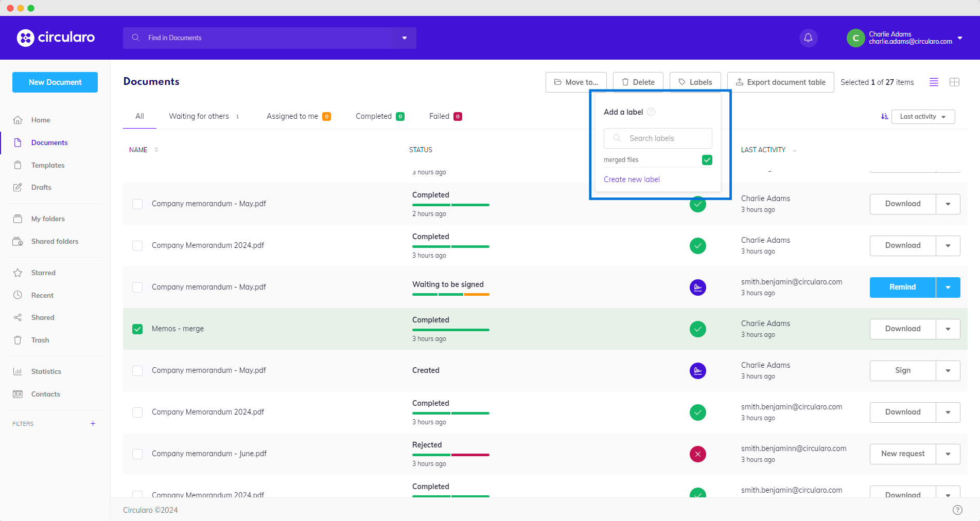Switch to the All tab

(139, 116)
